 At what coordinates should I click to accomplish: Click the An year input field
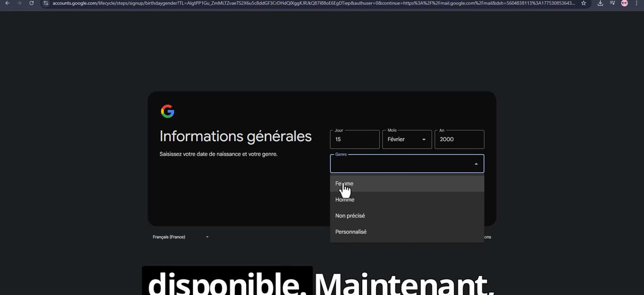459,139
